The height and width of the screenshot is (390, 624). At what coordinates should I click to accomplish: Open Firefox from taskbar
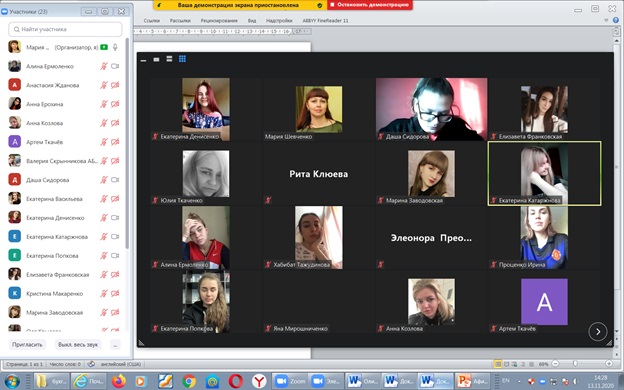click(x=119, y=381)
